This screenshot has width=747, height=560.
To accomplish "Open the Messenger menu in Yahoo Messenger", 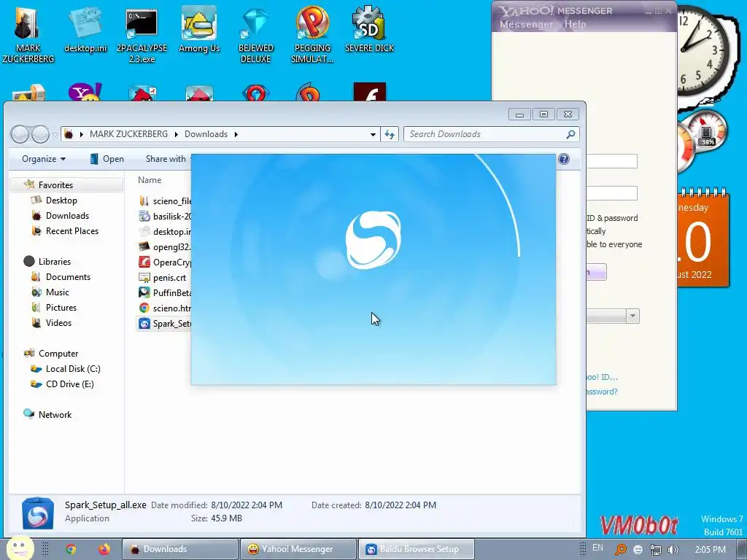I will pyautogui.click(x=527, y=24).
